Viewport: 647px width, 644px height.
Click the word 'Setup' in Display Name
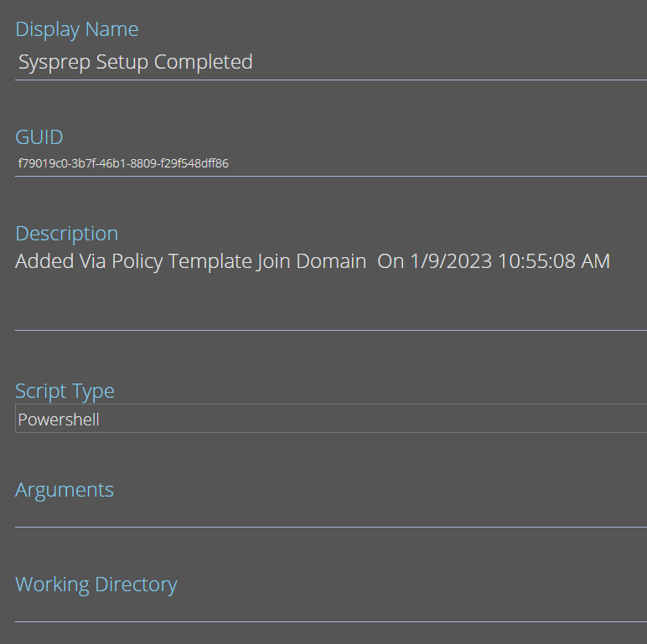[122, 63]
